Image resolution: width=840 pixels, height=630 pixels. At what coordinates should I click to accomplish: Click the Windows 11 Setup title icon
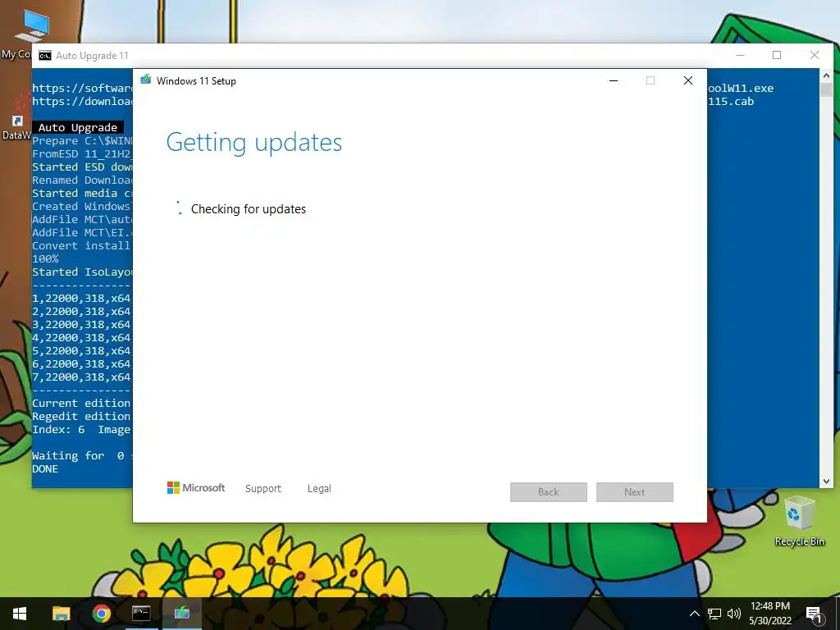146,80
